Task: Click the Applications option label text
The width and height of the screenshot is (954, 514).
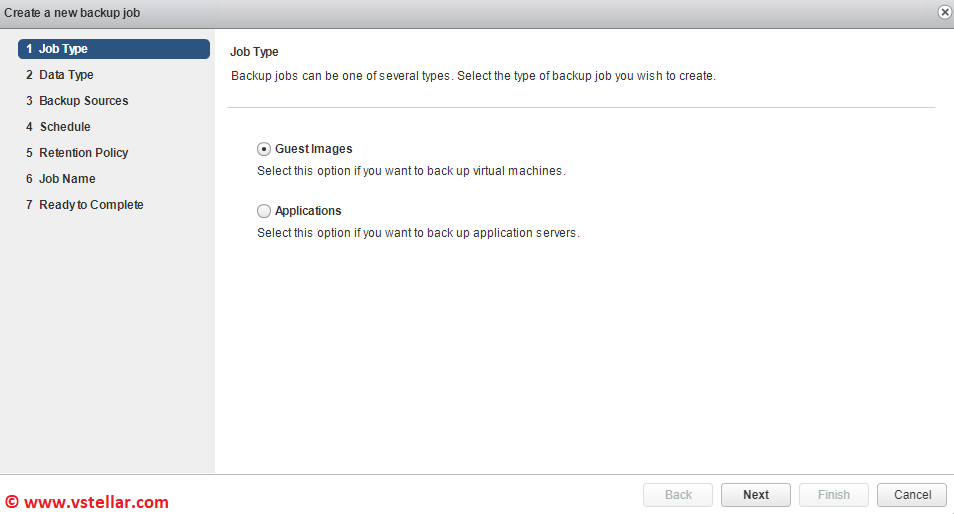Action: coord(308,211)
